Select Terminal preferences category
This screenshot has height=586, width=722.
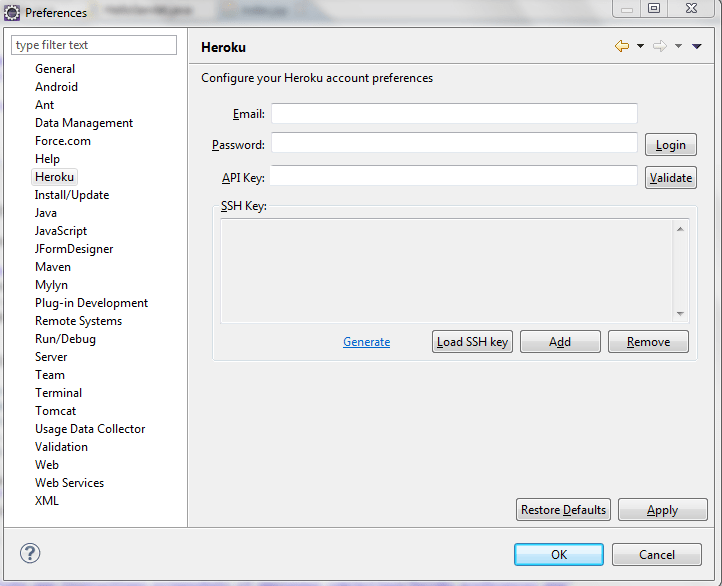pos(58,393)
